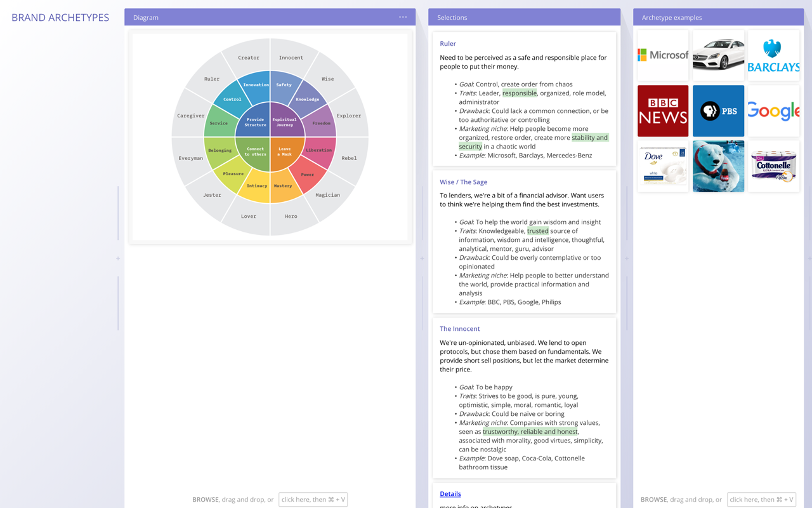Open the BBC News archetype example
Viewport: 812px width, 508px height.
coord(662,110)
